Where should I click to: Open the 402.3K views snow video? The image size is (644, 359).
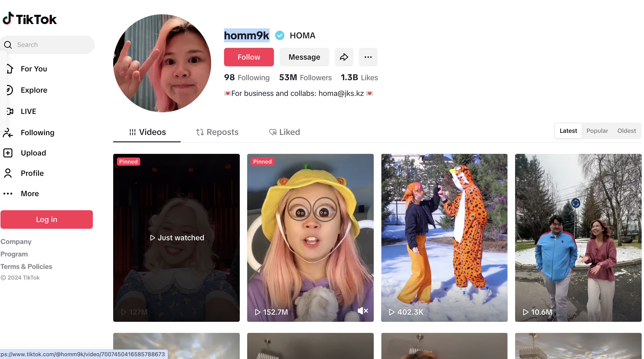click(444, 237)
